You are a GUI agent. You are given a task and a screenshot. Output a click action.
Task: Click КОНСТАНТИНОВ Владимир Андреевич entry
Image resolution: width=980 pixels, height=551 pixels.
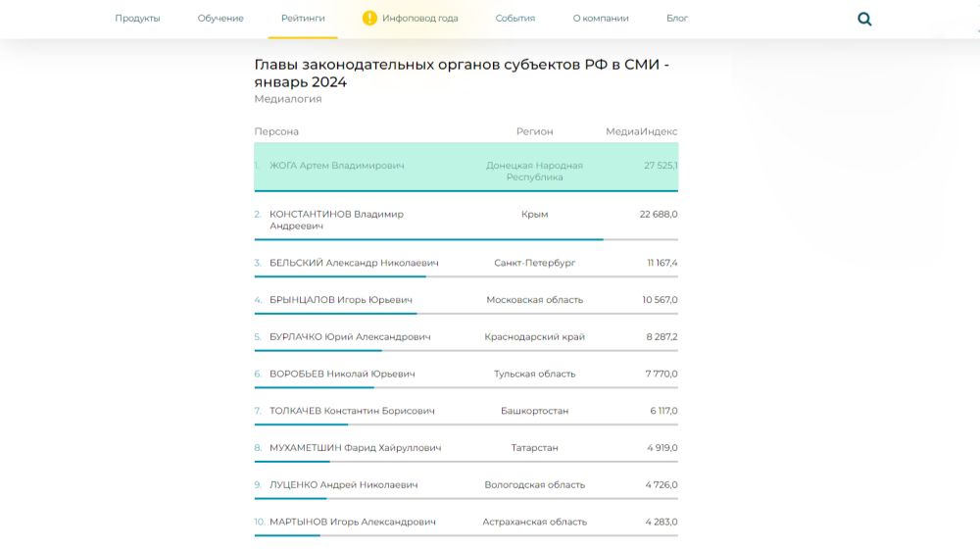336,220
